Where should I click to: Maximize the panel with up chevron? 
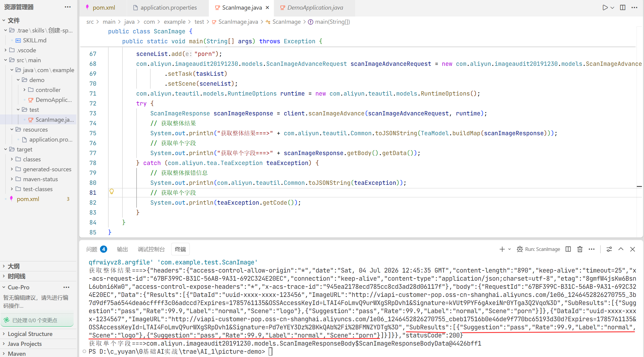621,249
